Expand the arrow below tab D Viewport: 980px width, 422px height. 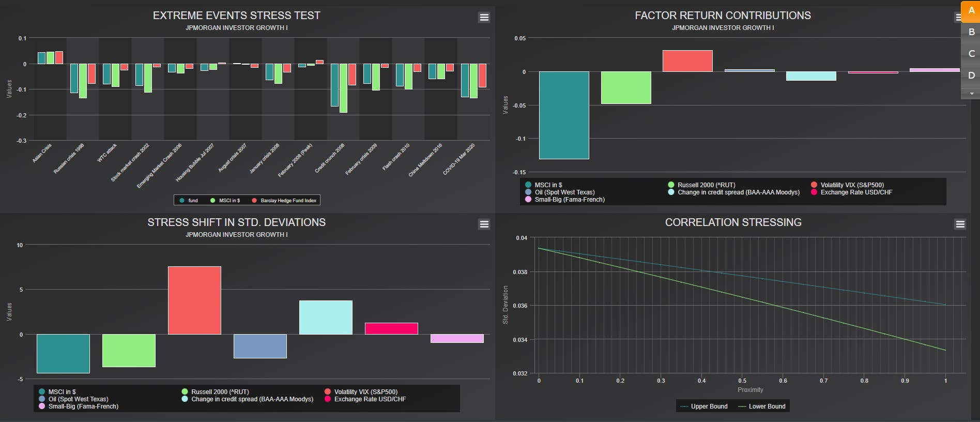click(971, 94)
